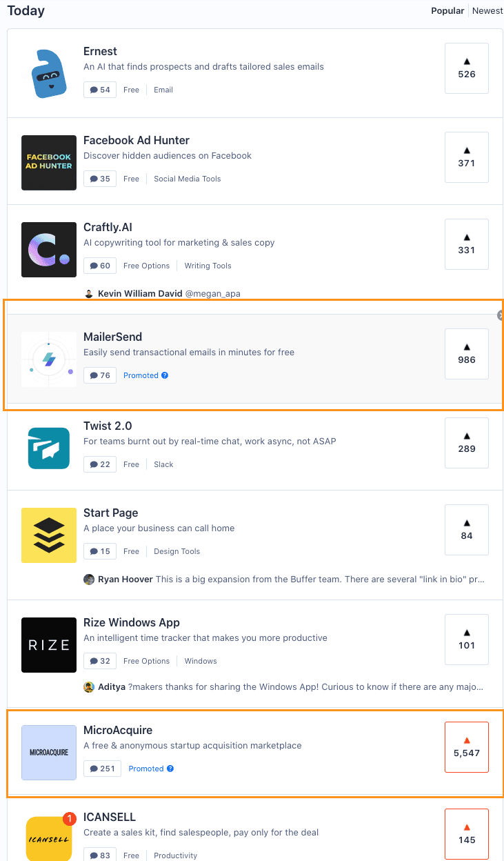This screenshot has width=504, height=861.
Task: Open the Ernest product logo
Action: tap(49, 74)
